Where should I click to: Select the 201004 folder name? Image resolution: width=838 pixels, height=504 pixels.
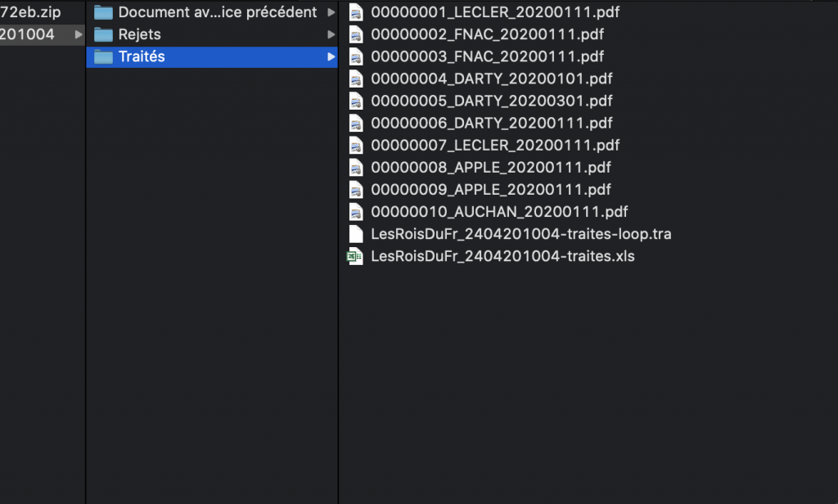point(27,34)
